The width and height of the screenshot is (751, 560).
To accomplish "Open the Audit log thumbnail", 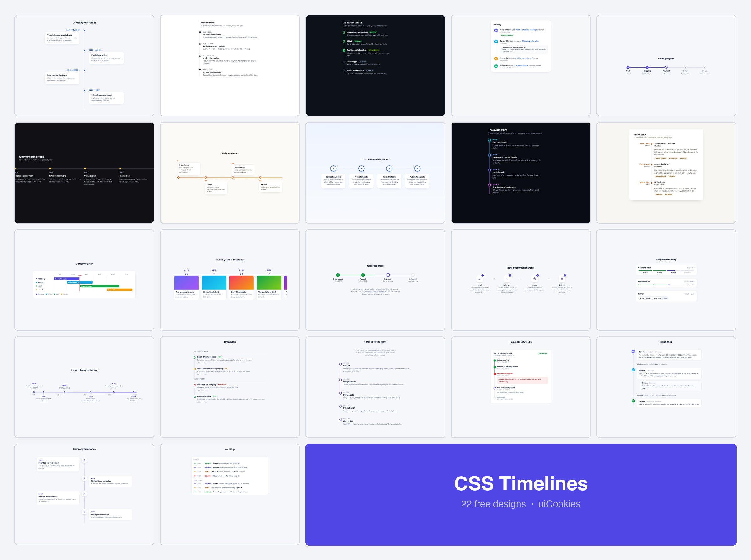I will 230,495.
